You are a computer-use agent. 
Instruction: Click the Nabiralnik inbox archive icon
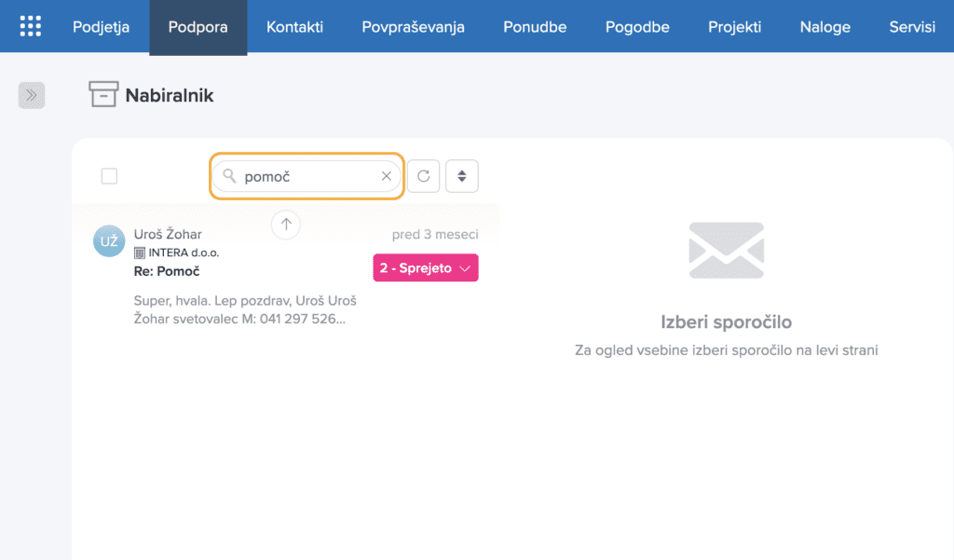(x=103, y=94)
